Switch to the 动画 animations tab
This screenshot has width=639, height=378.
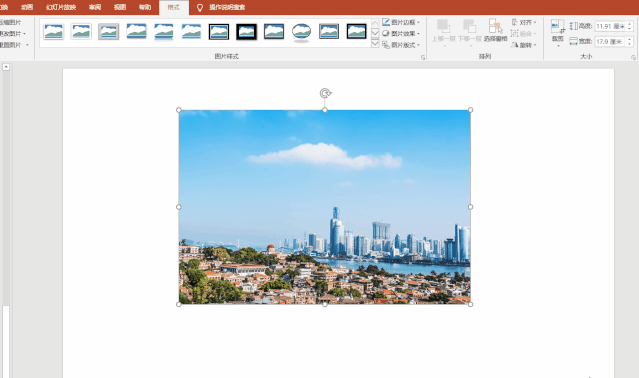point(27,7)
